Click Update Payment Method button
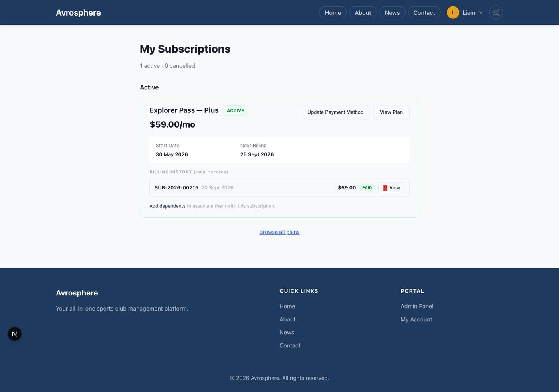The height and width of the screenshot is (392, 559). 335,112
